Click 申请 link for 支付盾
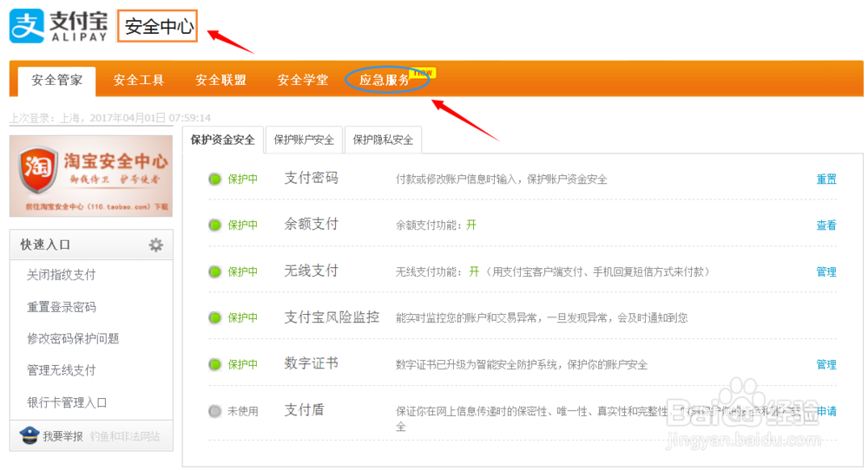 click(826, 411)
